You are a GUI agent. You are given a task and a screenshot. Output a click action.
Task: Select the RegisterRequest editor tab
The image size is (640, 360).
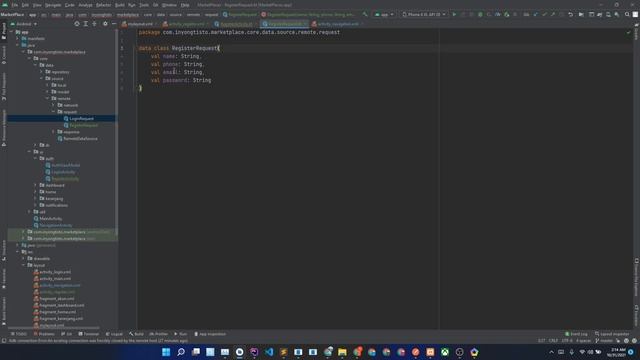284,24
